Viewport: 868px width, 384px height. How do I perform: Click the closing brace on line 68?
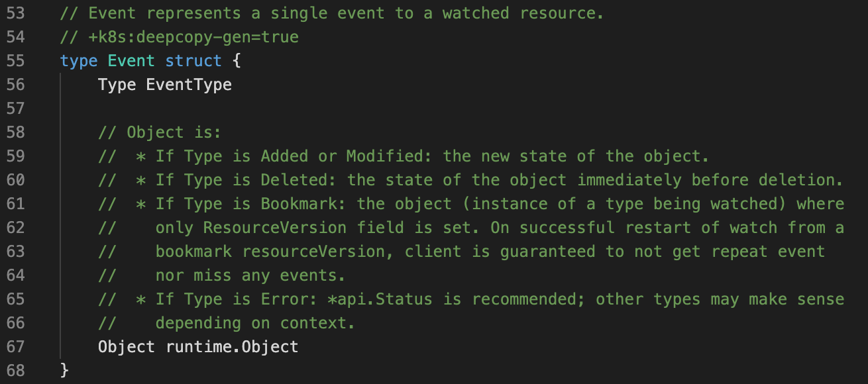(64, 371)
